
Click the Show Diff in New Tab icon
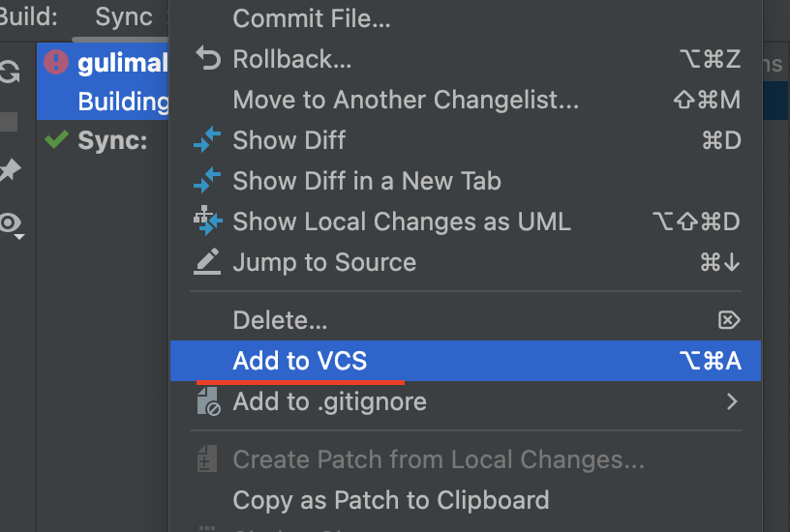(207, 181)
